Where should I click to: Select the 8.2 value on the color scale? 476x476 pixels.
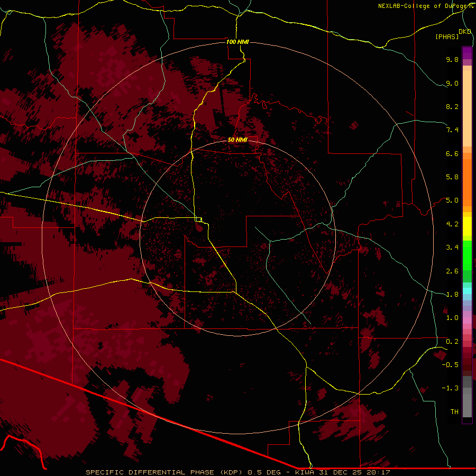(x=452, y=106)
